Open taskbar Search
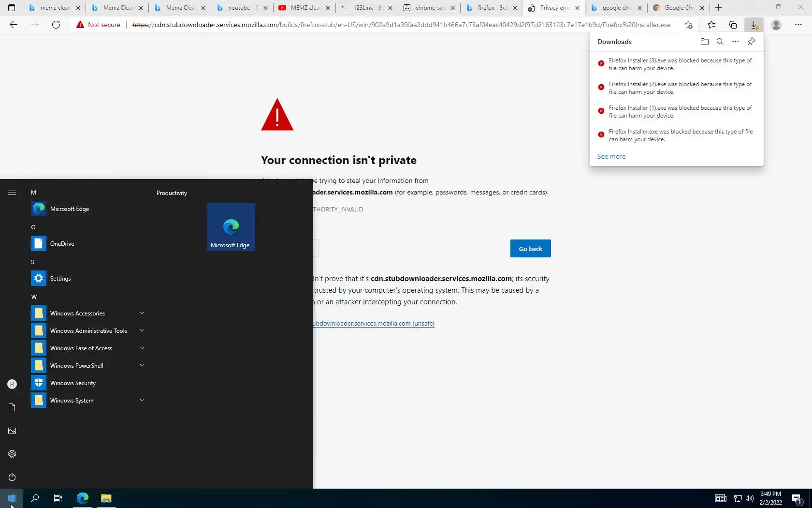 pyautogui.click(x=35, y=498)
